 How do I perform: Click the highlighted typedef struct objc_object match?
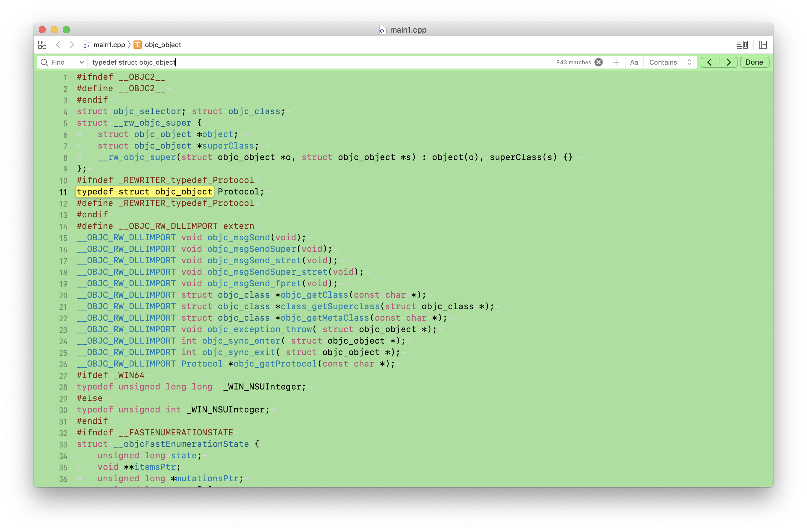145,192
